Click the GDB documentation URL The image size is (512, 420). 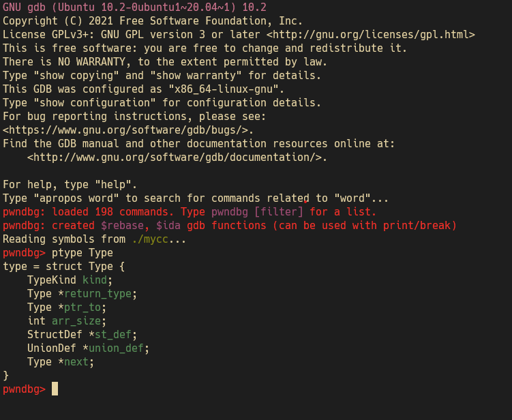[175, 157]
